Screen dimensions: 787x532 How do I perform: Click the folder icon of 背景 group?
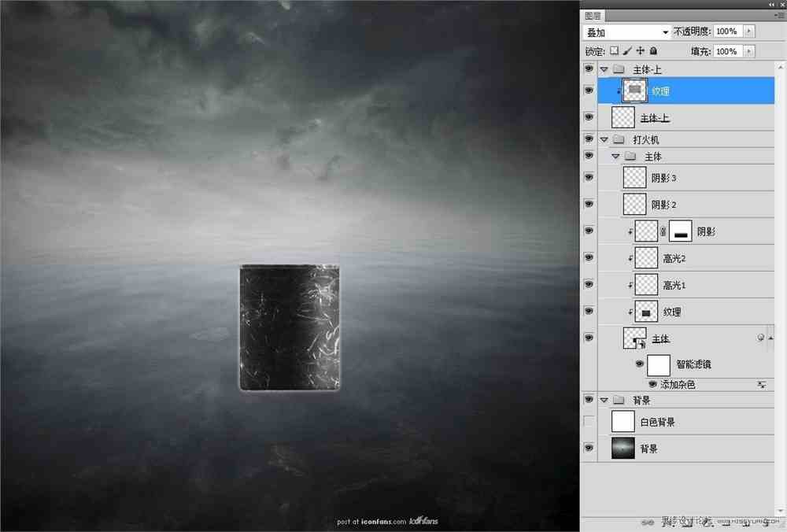tap(619, 399)
